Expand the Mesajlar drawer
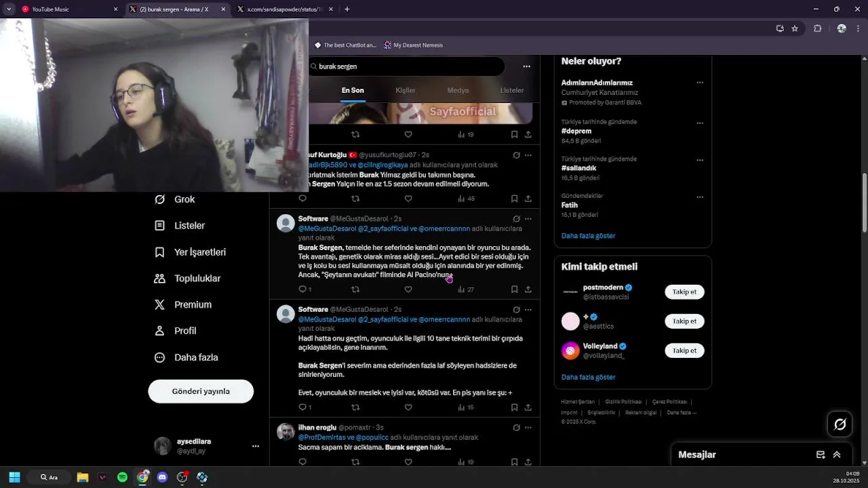 pyautogui.click(x=837, y=455)
